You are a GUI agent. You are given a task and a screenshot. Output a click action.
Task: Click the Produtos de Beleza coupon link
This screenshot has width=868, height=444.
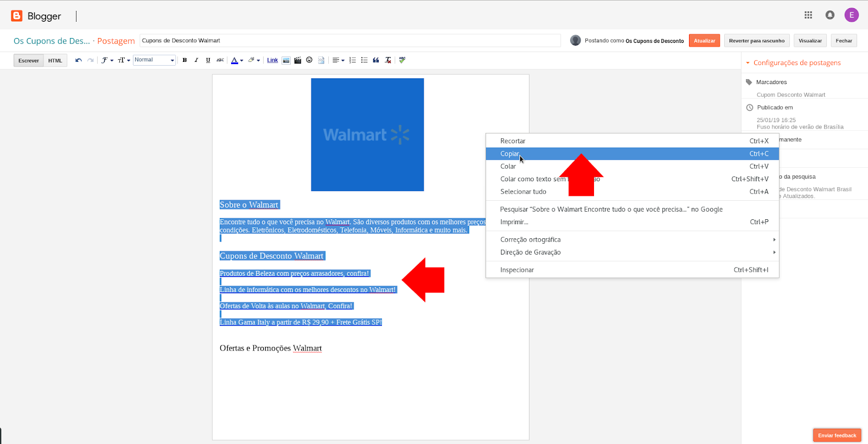[294, 274]
